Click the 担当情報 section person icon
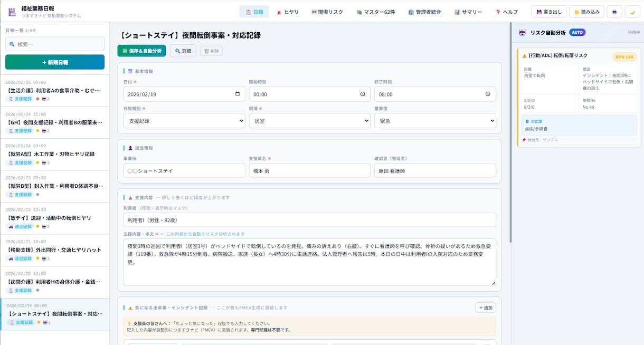 pyautogui.click(x=130, y=148)
